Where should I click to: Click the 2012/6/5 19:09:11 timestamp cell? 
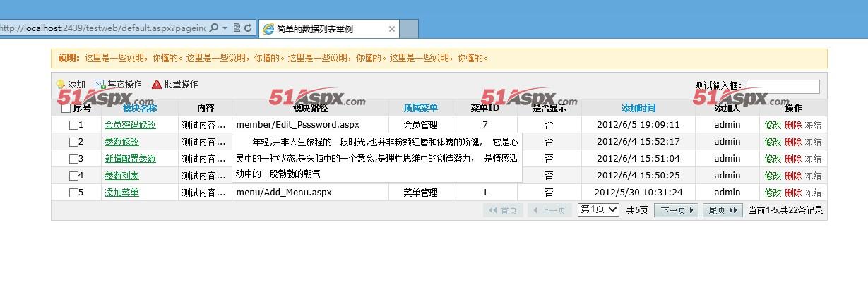click(x=638, y=125)
